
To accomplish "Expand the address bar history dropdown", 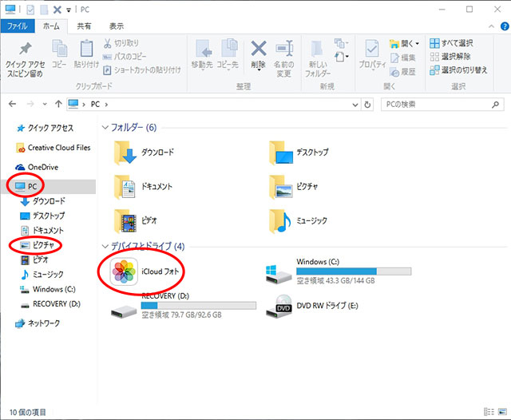I will point(355,105).
